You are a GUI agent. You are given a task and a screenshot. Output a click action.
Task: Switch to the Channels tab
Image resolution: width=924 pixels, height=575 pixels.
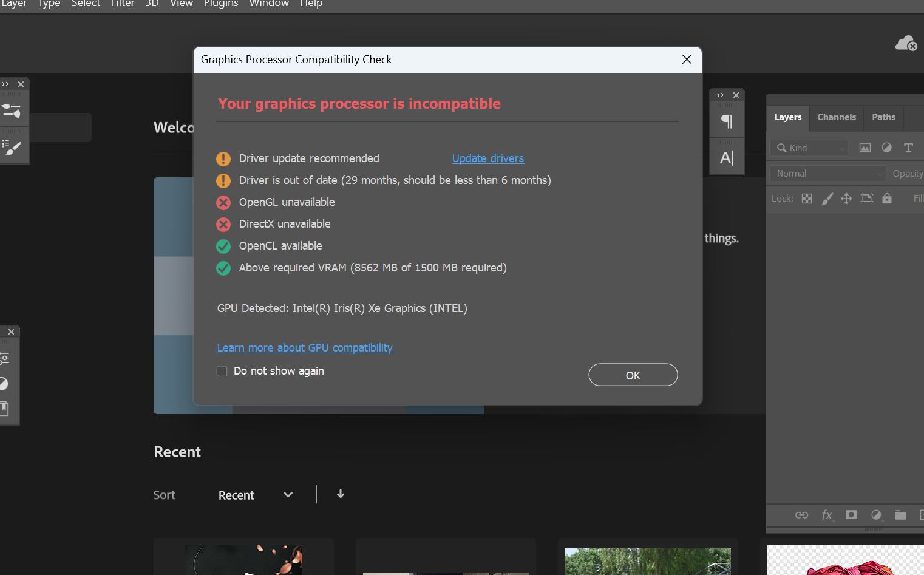[837, 117]
